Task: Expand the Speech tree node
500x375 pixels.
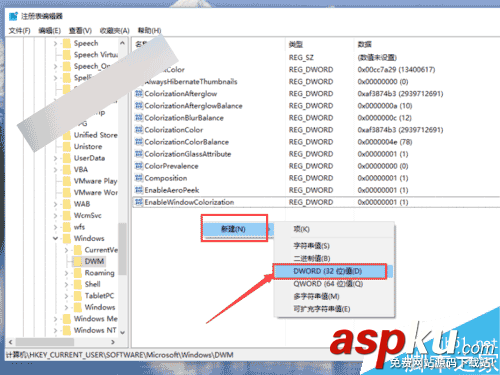Action: pyautogui.click(x=56, y=43)
